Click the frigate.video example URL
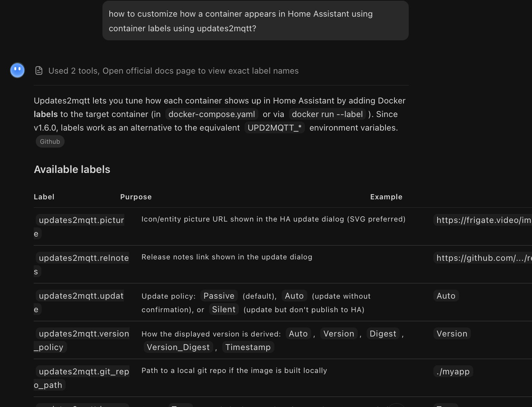This screenshot has width=532, height=407. tap(483, 220)
